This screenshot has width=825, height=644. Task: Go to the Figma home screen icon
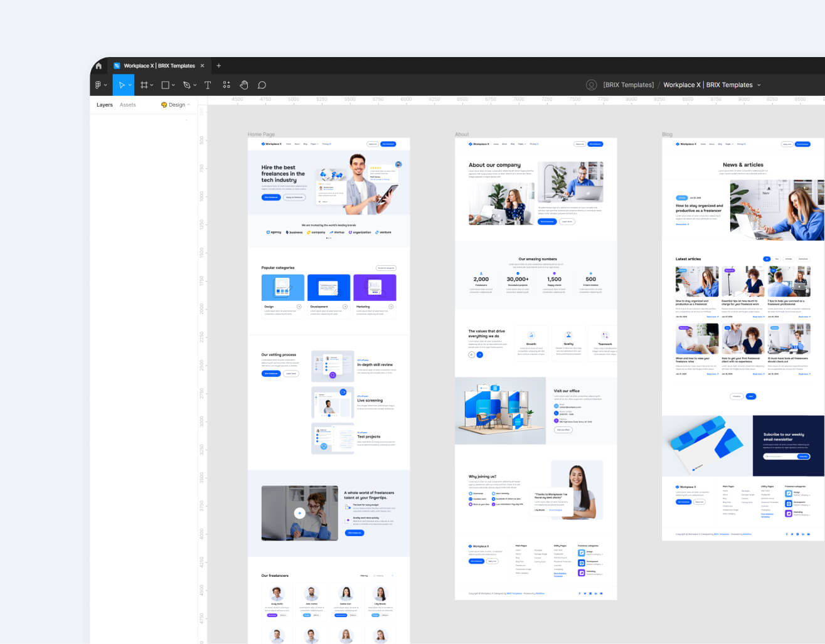(x=98, y=66)
